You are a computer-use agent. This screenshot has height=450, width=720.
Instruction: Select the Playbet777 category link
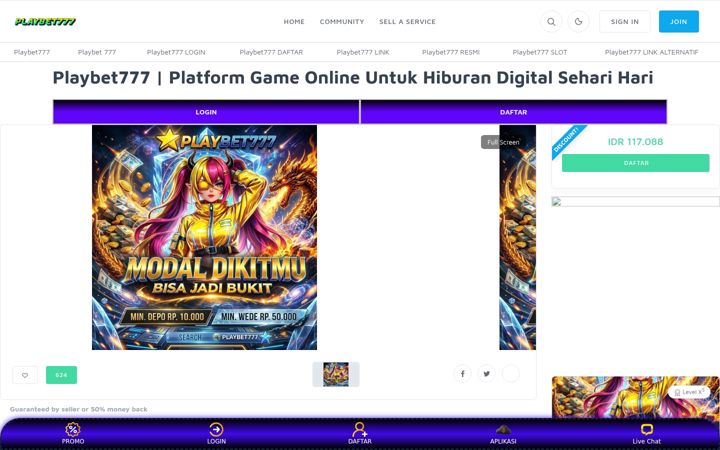(32, 52)
